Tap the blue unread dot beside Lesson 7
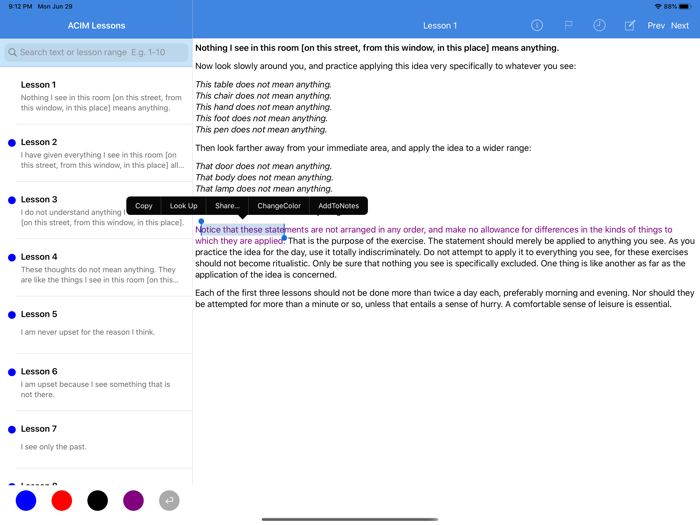Viewport: 700px width, 525px height. [x=12, y=429]
